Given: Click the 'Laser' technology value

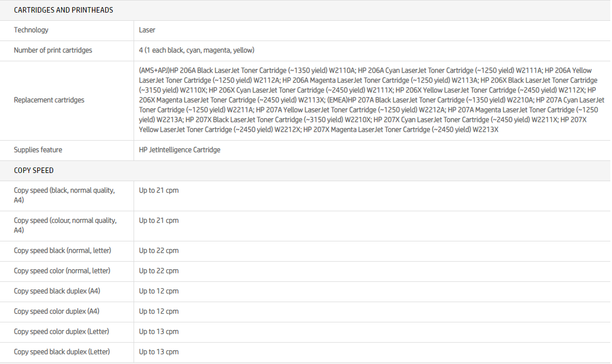Looking at the screenshot, I should tap(147, 30).
